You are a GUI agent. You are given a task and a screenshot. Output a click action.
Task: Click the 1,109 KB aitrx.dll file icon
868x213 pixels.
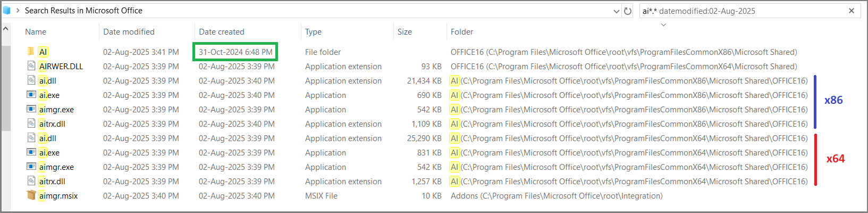click(x=31, y=124)
